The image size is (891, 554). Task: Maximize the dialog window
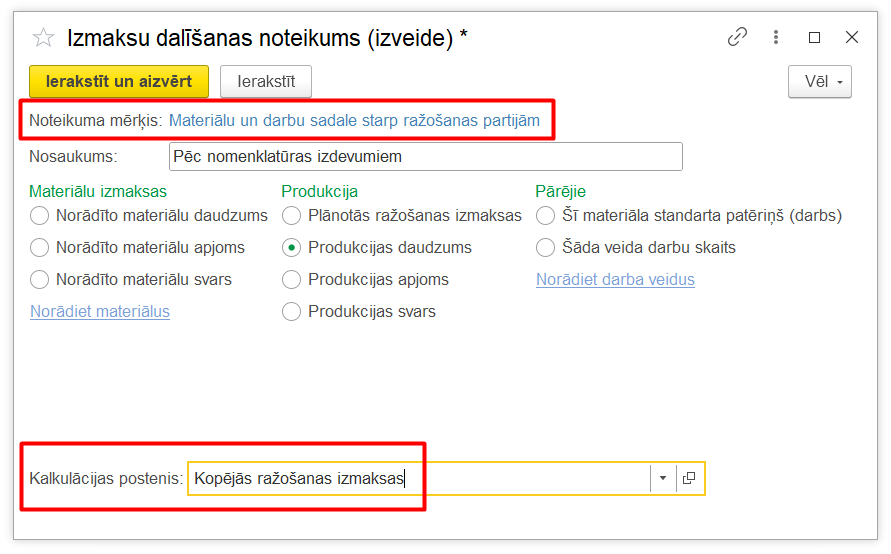814,38
